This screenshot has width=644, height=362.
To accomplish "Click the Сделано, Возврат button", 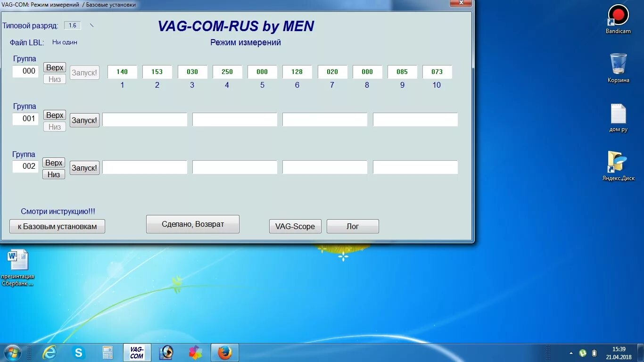I will (x=193, y=224).
